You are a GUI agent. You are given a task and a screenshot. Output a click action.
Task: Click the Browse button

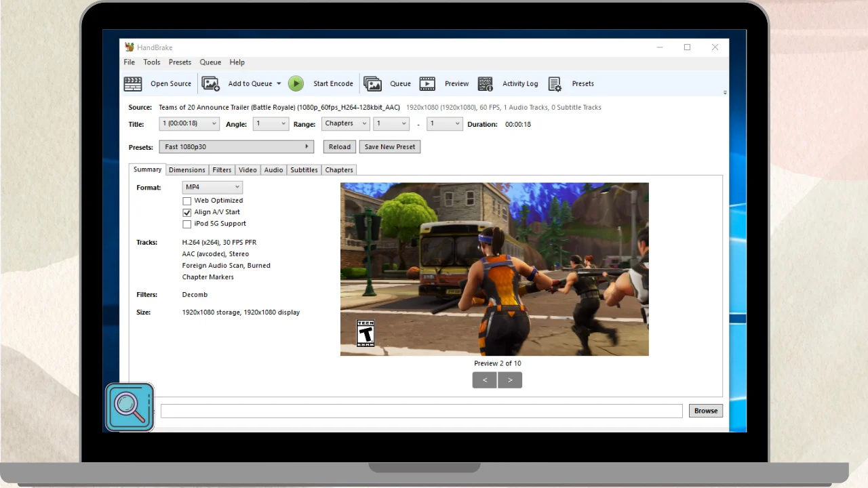[705, 411]
